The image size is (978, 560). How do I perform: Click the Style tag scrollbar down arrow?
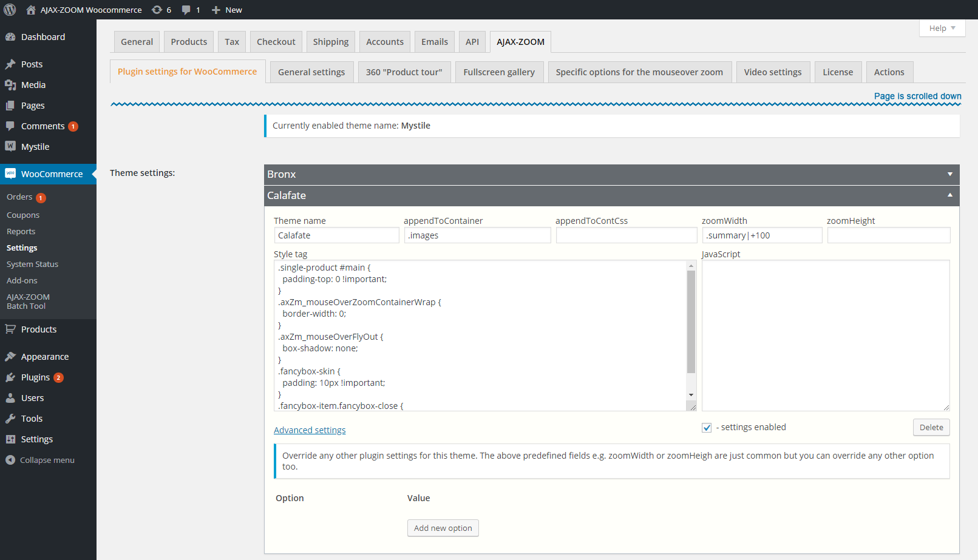(691, 395)
